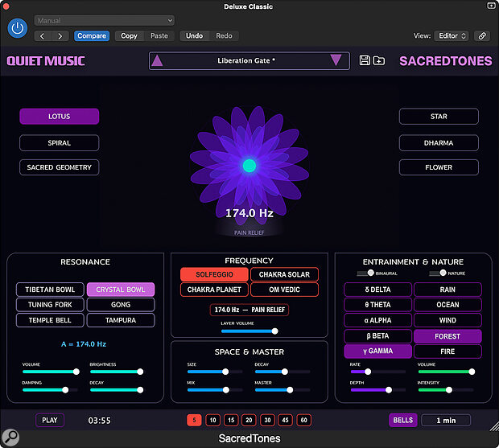Select the OCEAN nature sound
Viewport: 499px width, 448px height.
click(447, 305)
